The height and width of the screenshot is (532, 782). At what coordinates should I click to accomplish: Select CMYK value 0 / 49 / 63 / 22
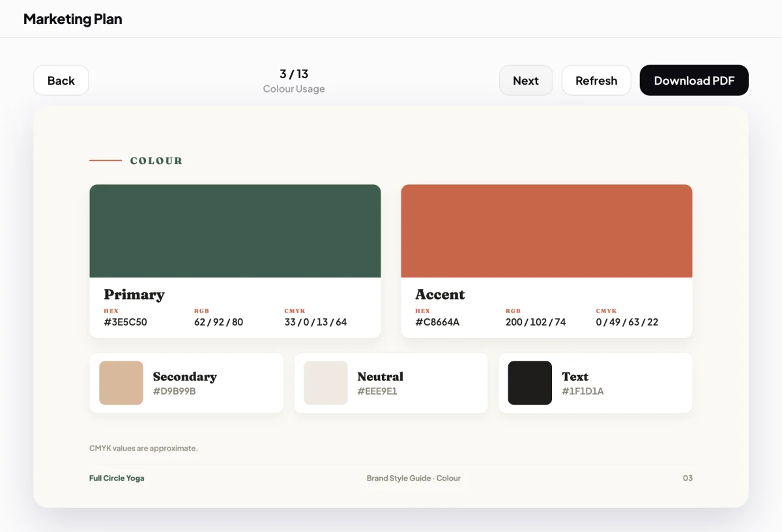pyautogui.click(x=627, y=322)
